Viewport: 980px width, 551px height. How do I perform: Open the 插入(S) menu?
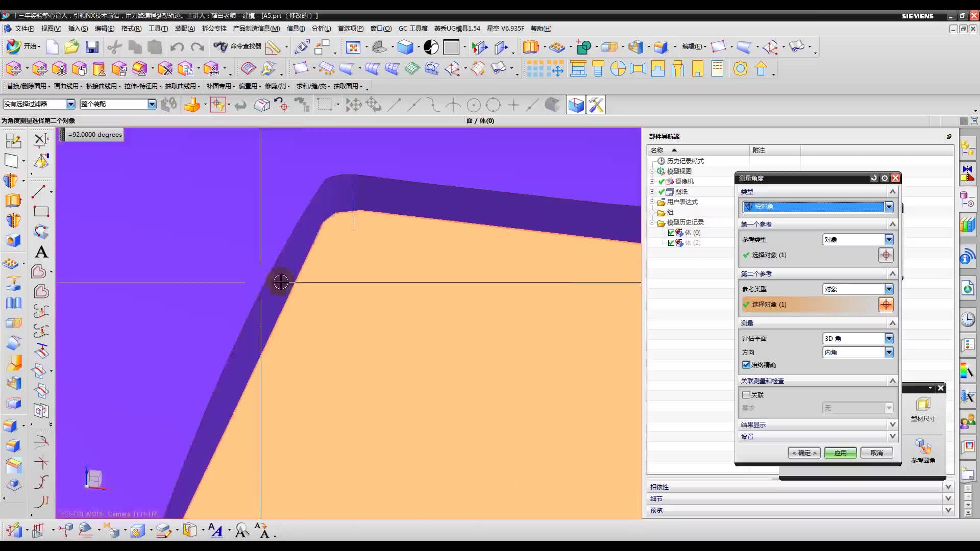point(78,29)
